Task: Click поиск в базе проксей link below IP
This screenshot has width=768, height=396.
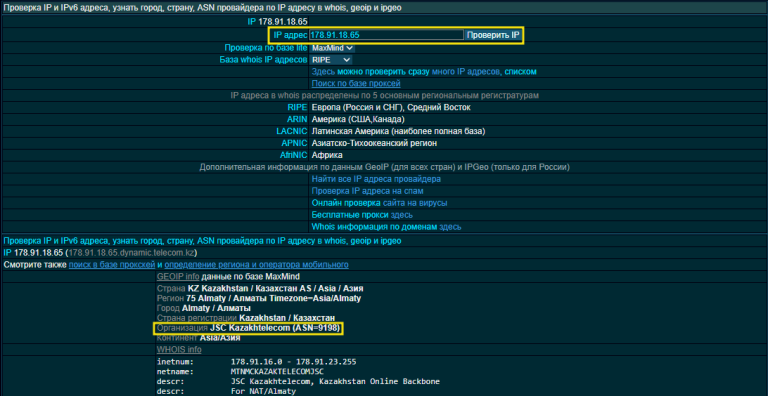Action: pyautogui.click(x=112, y=265)
